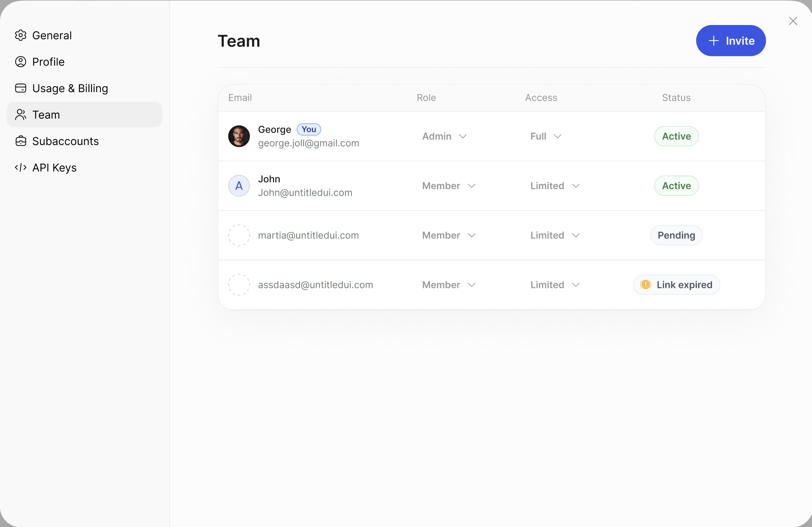Screen dimensions: 812x527
Task: Select the Subaccounts section
Action: coord(84,141)
